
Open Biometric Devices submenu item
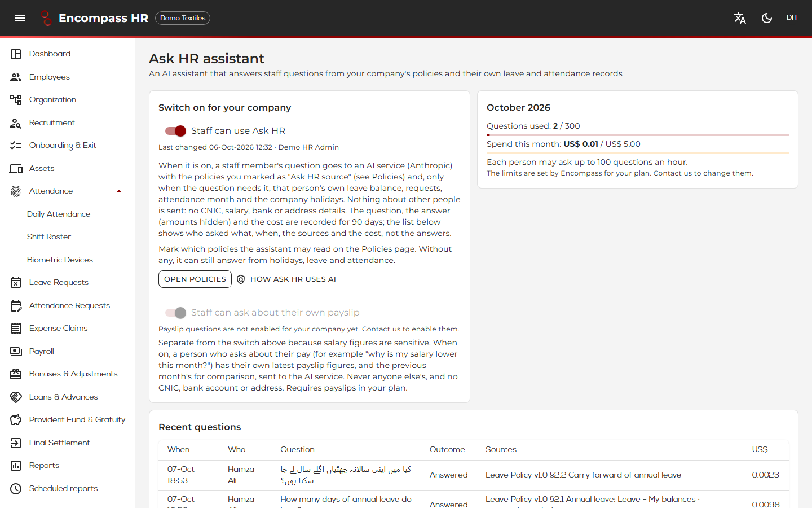60,260
